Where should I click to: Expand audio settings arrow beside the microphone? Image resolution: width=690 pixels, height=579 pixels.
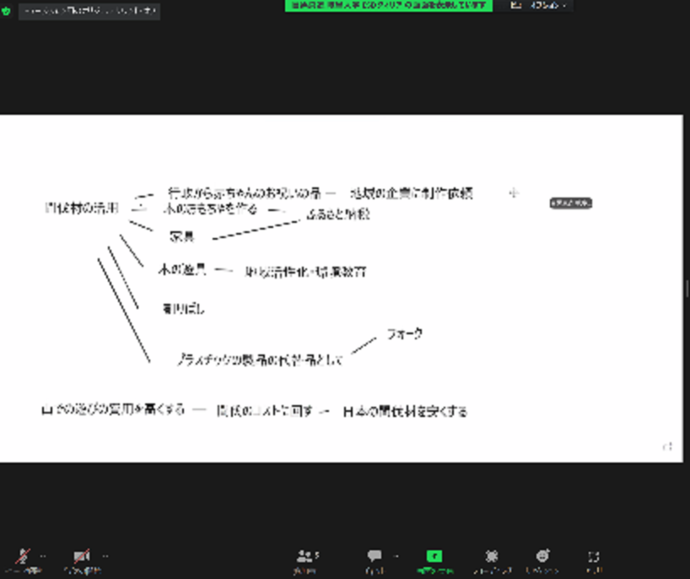(43, 555)
